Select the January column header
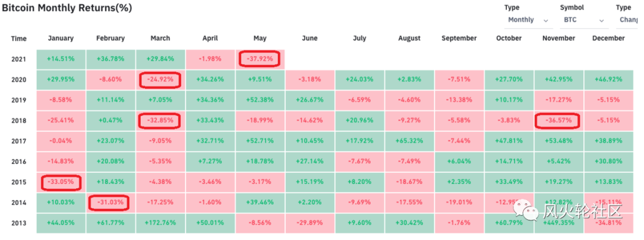644x240 pixels. [x=60, y=38]
